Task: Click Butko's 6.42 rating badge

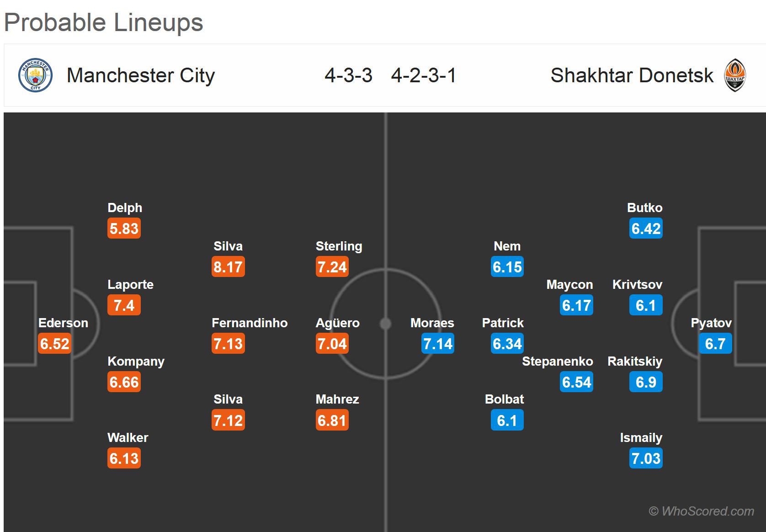Action: (646, 229)
